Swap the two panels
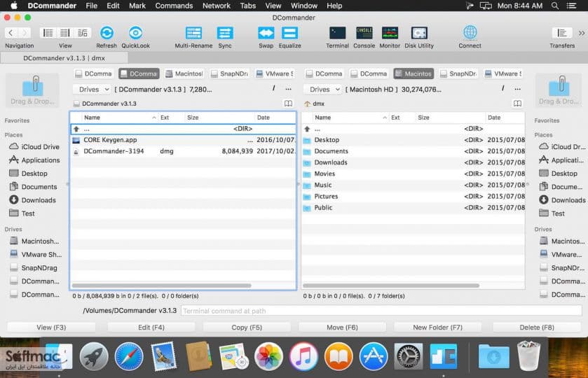This screenshot has width=588, height=378. (x=266, y=34)
